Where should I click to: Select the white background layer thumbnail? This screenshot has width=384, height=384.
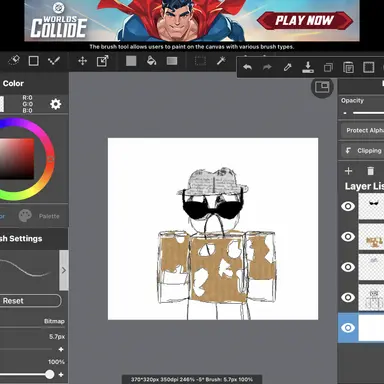(371, 328)
